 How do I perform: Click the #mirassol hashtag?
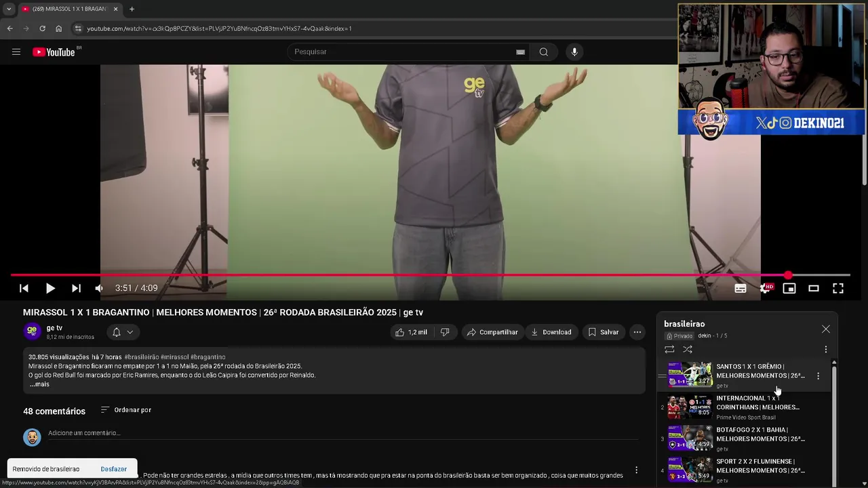174,357
